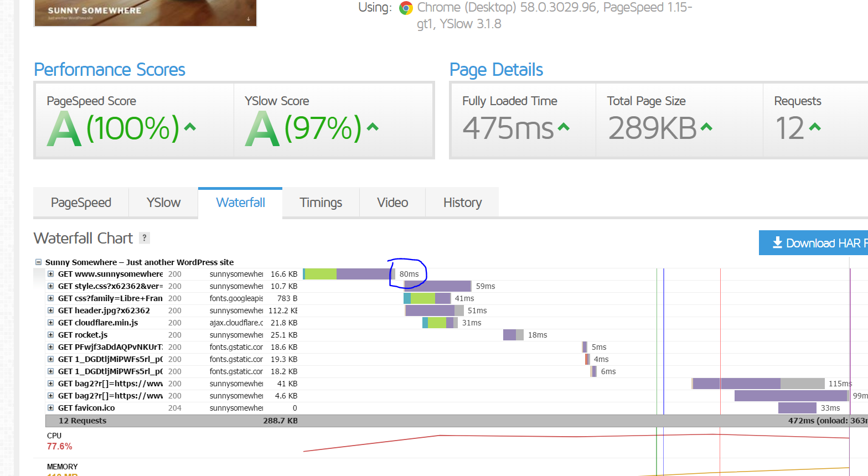
Task: Switch to the Video tab
Action: coord(392,203)
